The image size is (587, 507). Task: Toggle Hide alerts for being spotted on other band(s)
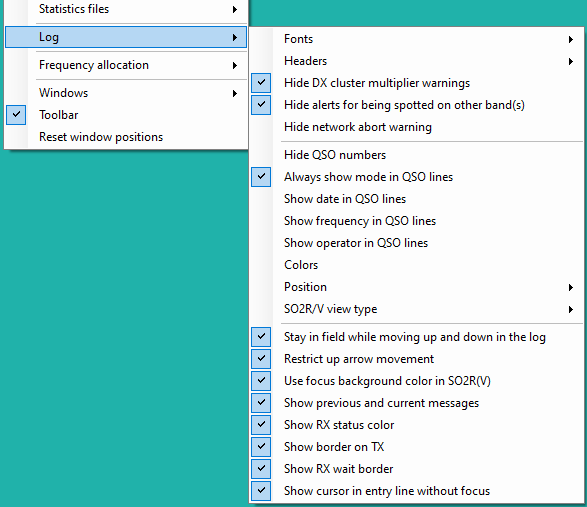[x=416, y=105]
